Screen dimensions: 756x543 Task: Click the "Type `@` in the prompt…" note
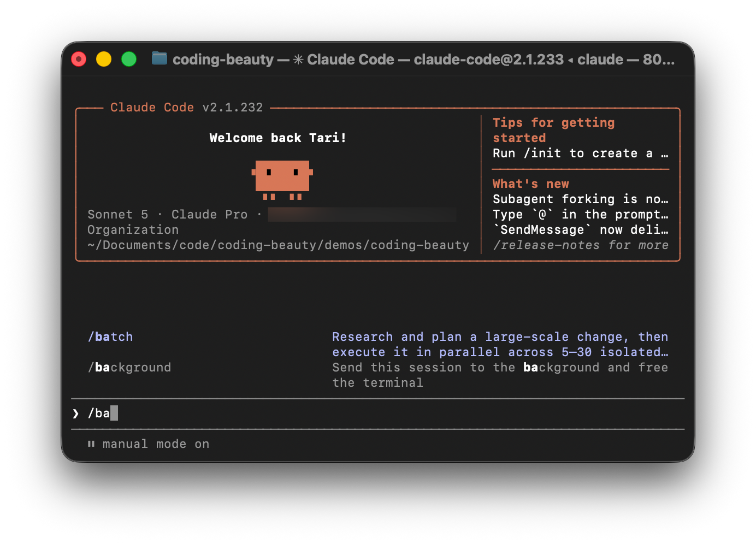click(x=580, y=215)
